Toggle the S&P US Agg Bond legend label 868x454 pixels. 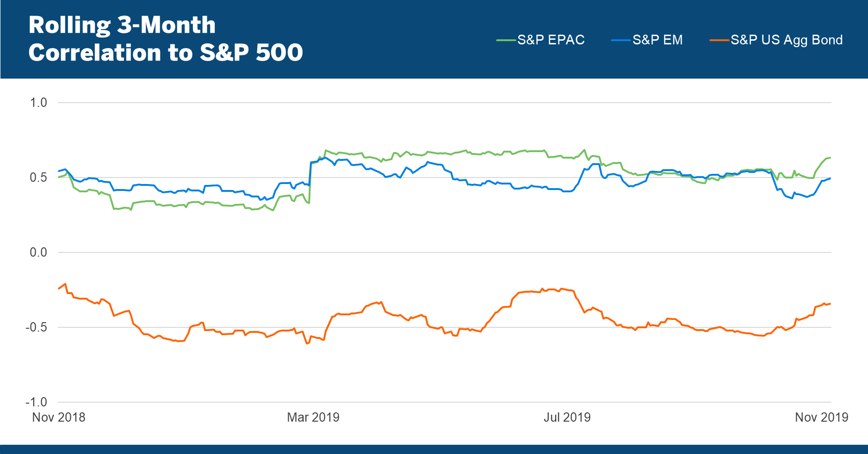(787, 40)
